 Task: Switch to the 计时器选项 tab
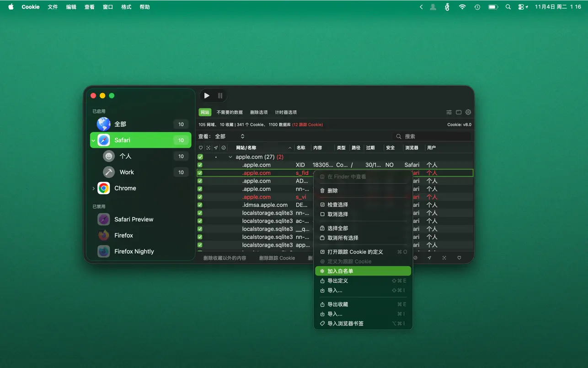[286, 112]
